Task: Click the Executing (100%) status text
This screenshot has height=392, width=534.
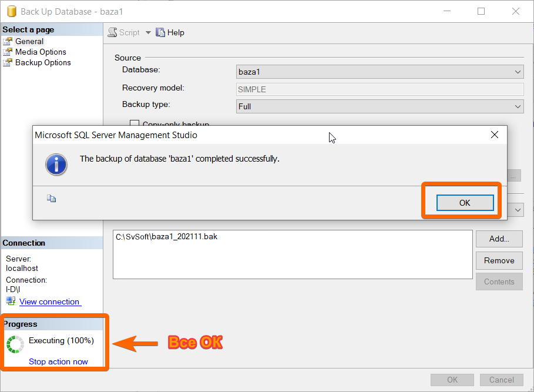Action: click(61, 340)
